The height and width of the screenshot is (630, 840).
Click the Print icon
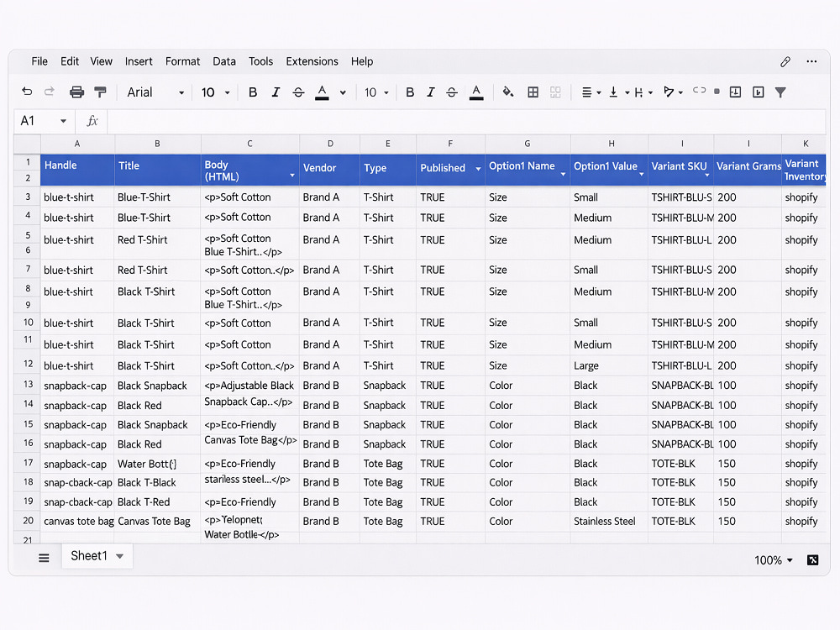[77, 92]
